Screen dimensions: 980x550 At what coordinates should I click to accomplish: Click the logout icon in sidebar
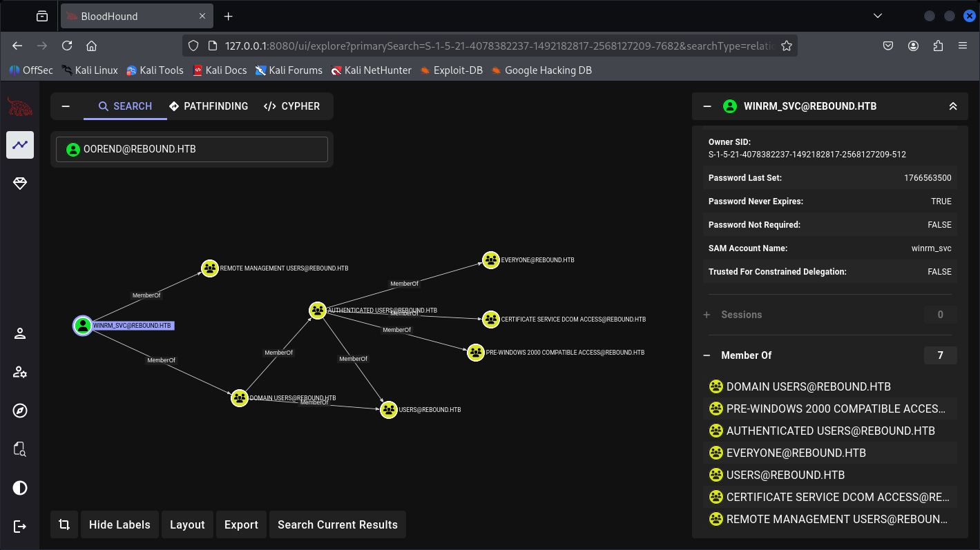tap(20, 527)
